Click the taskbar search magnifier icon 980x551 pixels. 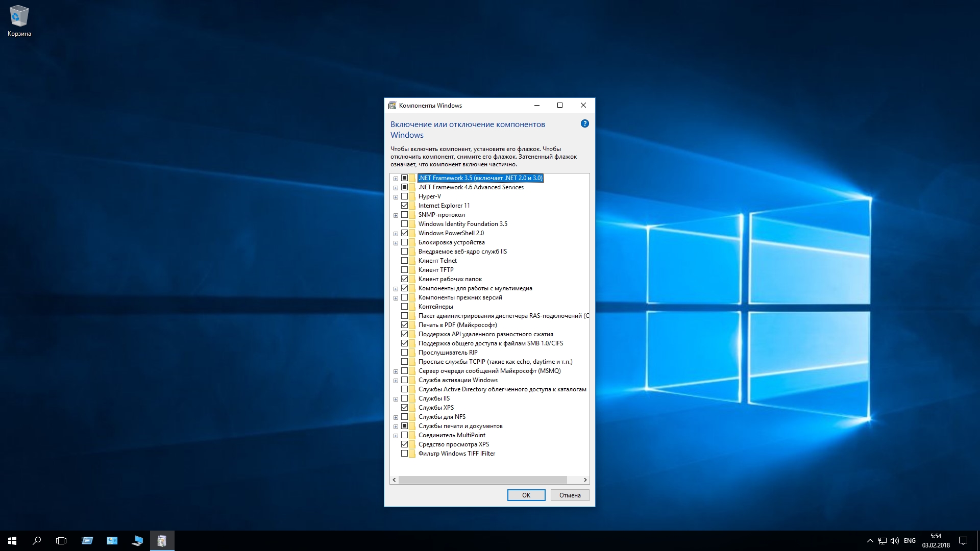37,541
